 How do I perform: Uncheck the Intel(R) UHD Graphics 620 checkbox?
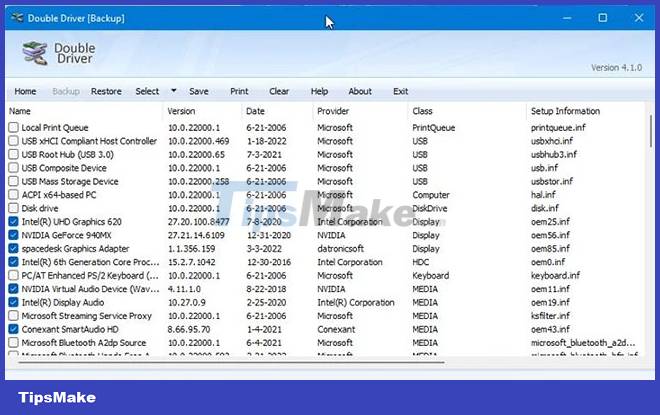click(13, 221)
